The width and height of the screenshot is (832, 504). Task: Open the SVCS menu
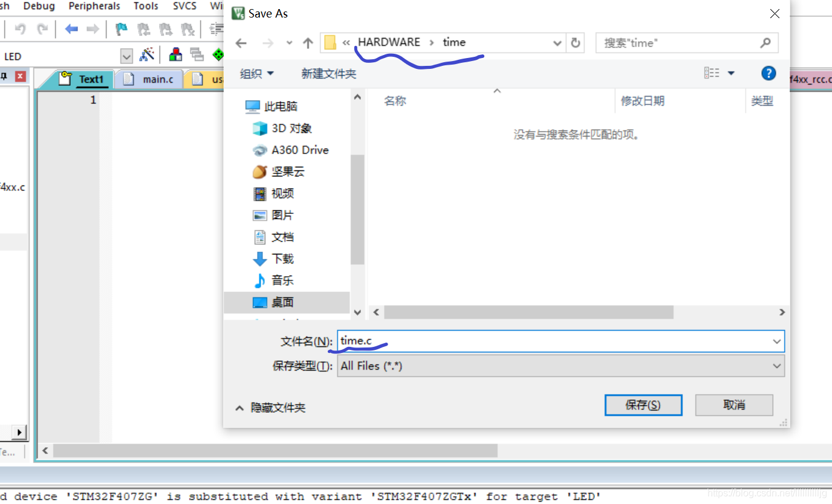pyautogui.click(x=184, y=6)
